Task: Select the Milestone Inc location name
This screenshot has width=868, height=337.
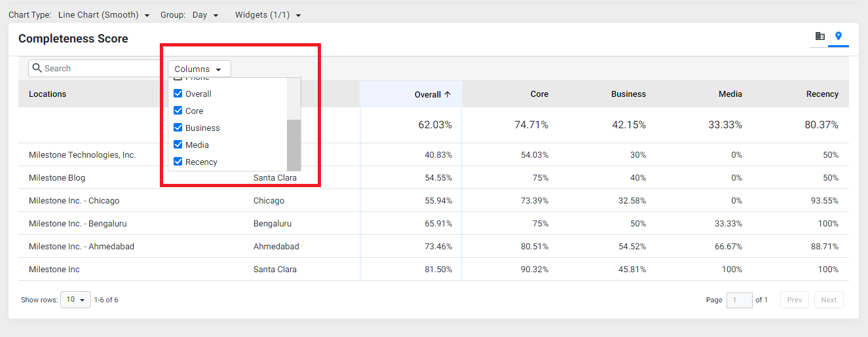Action: [x=54, y=270]
